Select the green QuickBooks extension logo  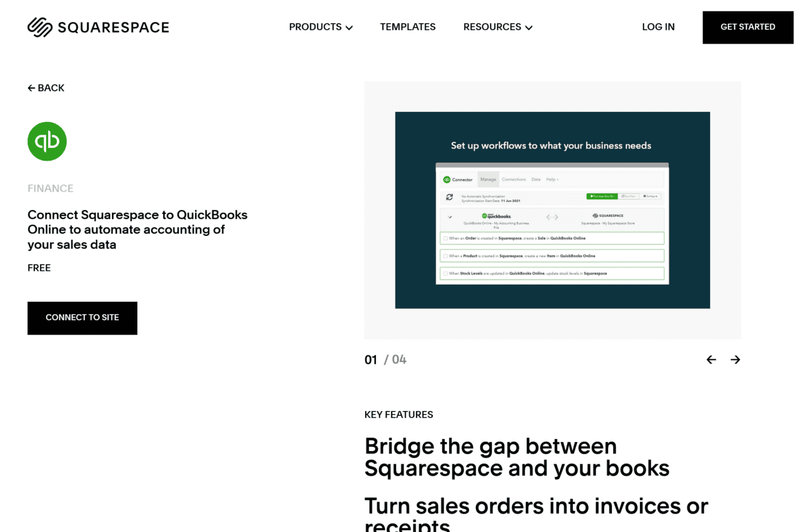(x=47, y=141)
